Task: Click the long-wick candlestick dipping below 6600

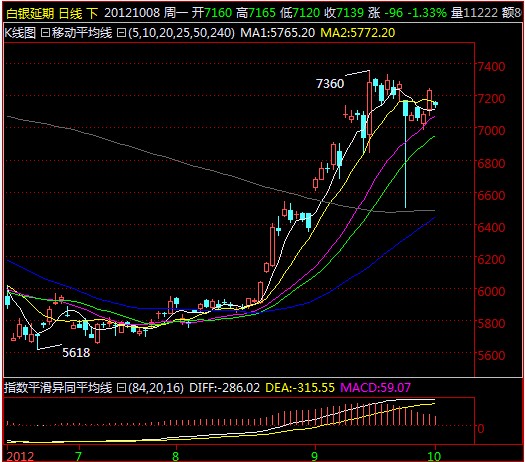Action: [405, 154]
